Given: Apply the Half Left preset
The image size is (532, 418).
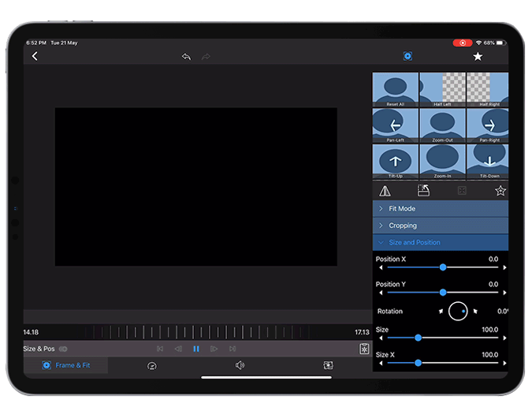Looking at the screenshot, I should 442,90.
